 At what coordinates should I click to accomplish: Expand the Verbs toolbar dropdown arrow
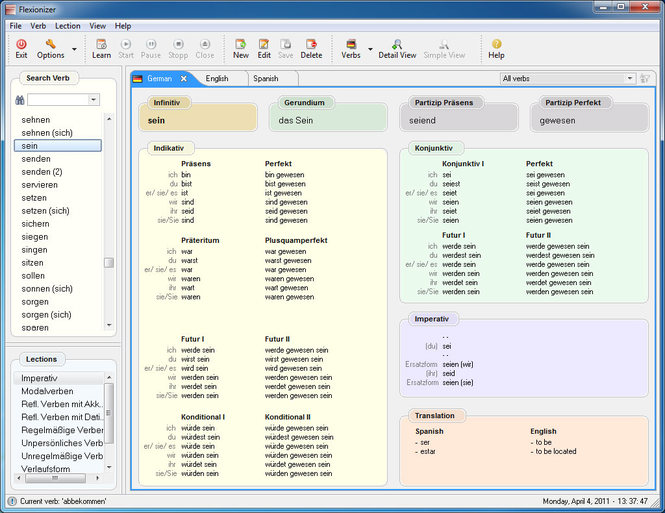[370, 49]
